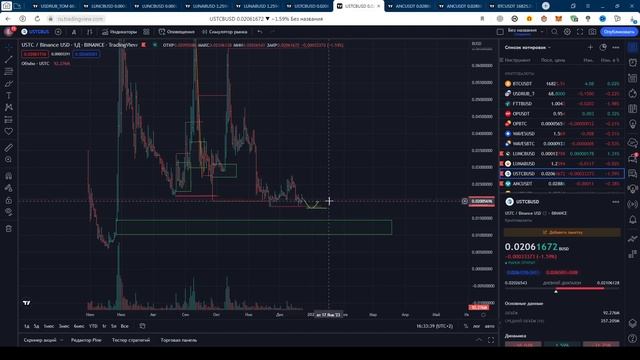The image size is (640, 360).
Task: Toggle logarithmic scale (лог)
Action: point(476,326)
